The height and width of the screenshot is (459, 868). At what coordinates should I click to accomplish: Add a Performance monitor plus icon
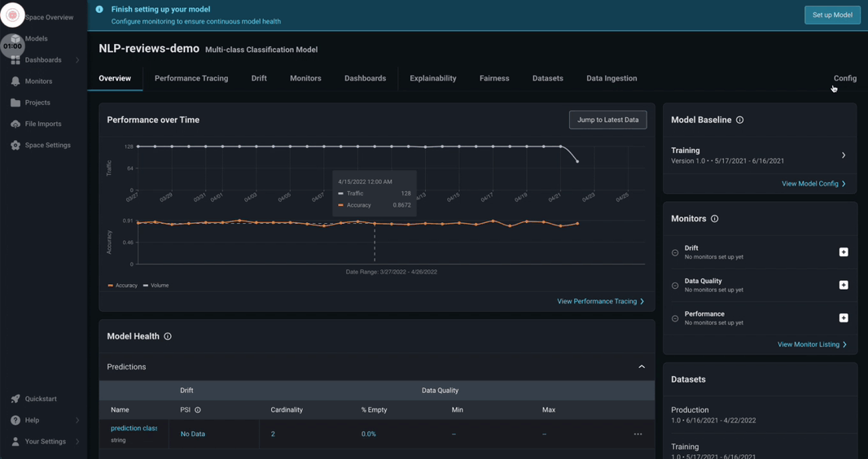point(844,318)
